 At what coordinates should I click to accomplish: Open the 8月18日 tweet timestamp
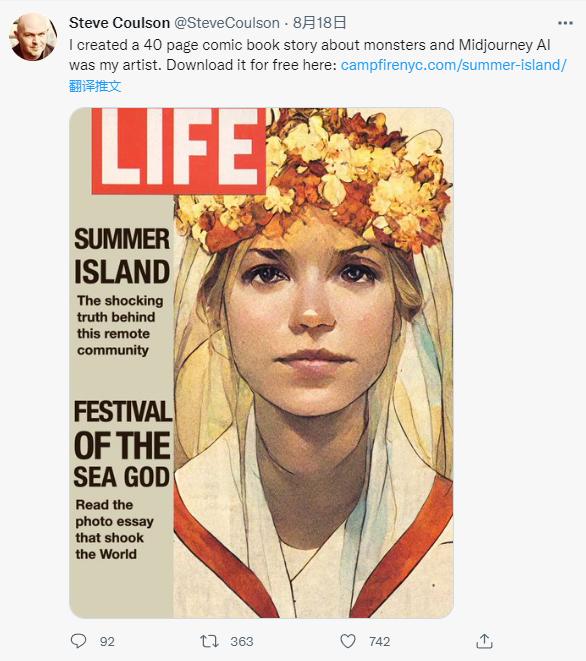[x=319, y=23]
